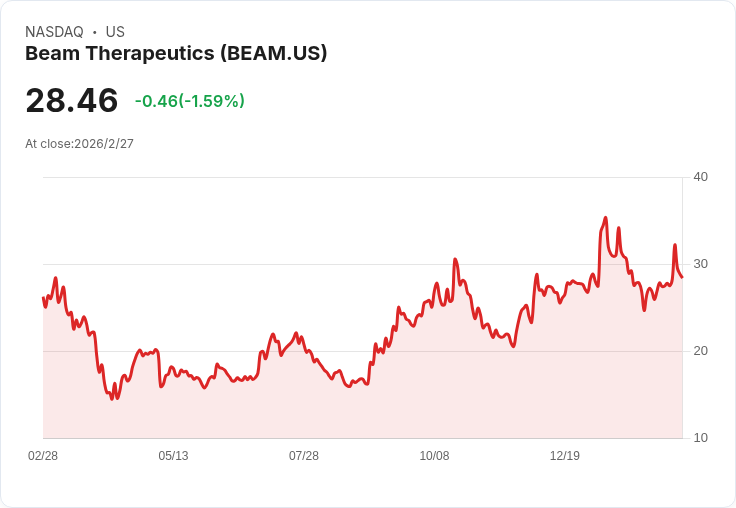Click the Beam Therapeutics (BEAM.US) title
This screenshot has height=508, width=736.
tap(176, 54)
